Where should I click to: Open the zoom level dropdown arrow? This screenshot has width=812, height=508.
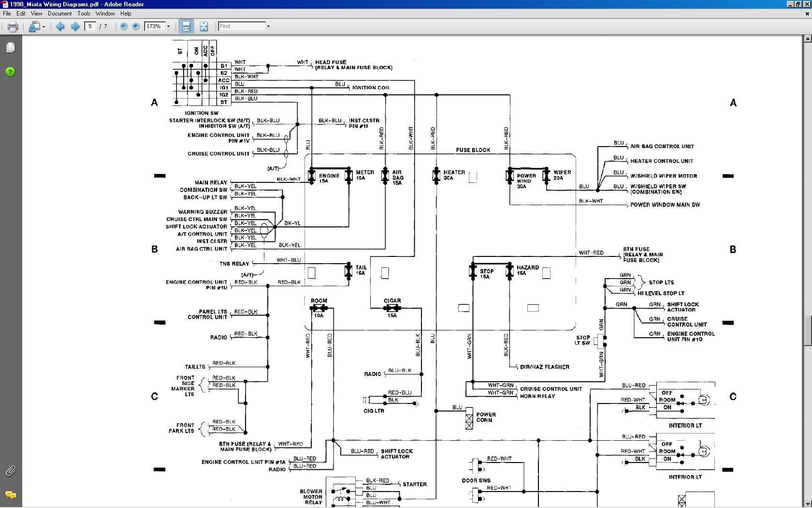[x=168, y=27]
